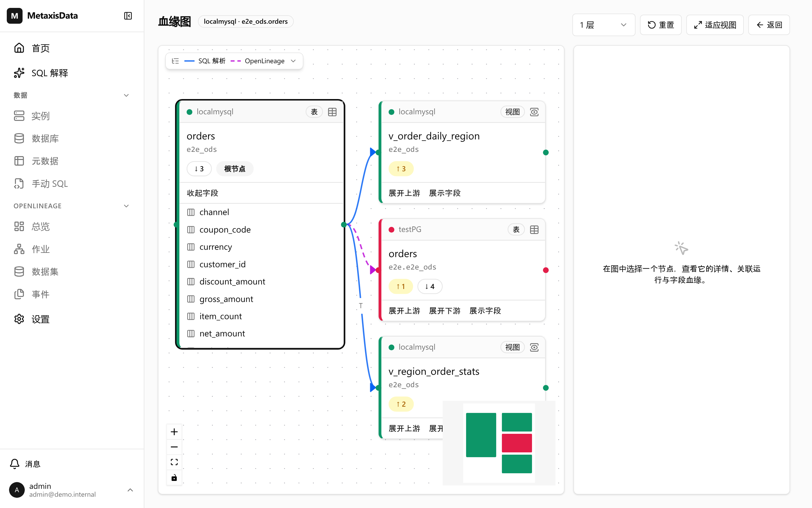Collapse the 数据 section chevron
Screen dimensions: 812x508
click(126, 95)
